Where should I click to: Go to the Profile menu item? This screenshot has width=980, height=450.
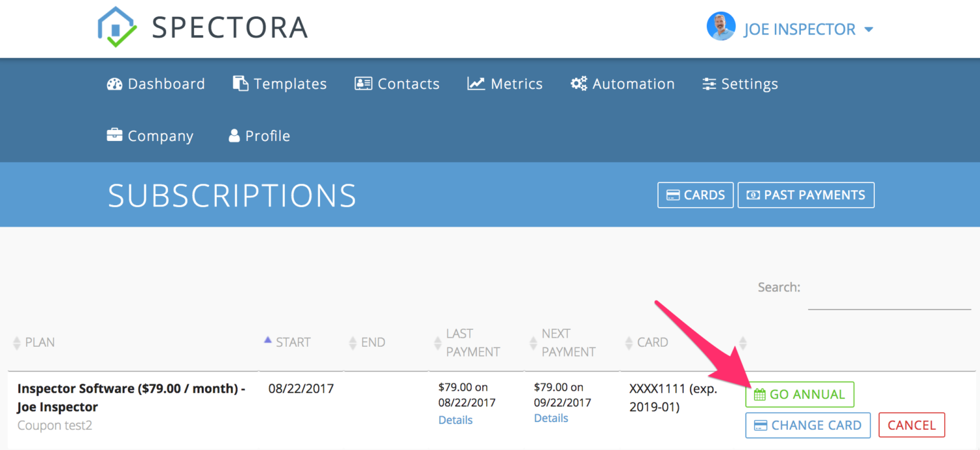coord(259,136)
